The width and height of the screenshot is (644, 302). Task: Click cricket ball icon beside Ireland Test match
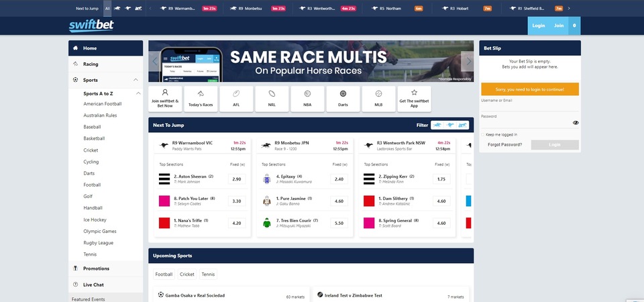pyautogui.click(x=320, y=295)
